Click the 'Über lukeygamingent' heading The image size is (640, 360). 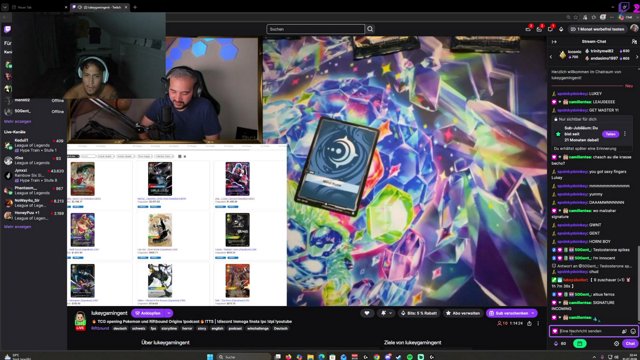(x=165, y=342)
